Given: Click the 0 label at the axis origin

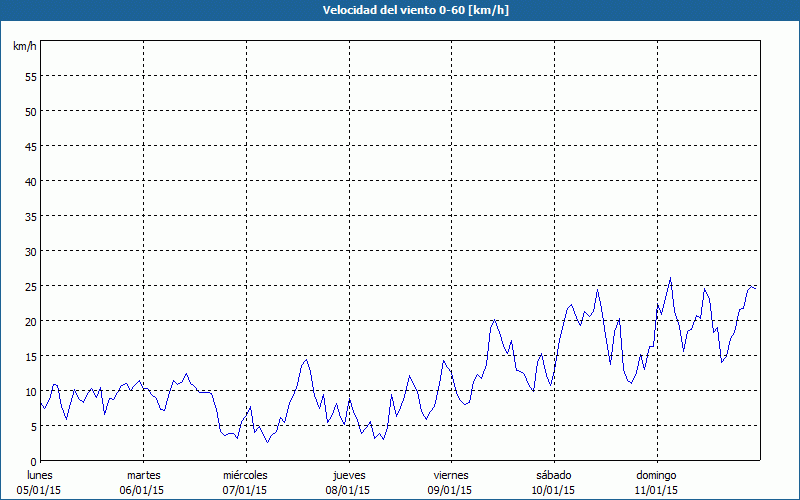Looking at the screenshot, I should pos(33,461).
